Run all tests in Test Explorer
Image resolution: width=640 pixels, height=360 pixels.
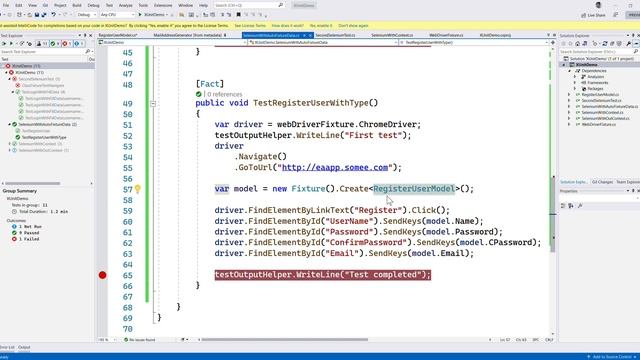point(4,43)
